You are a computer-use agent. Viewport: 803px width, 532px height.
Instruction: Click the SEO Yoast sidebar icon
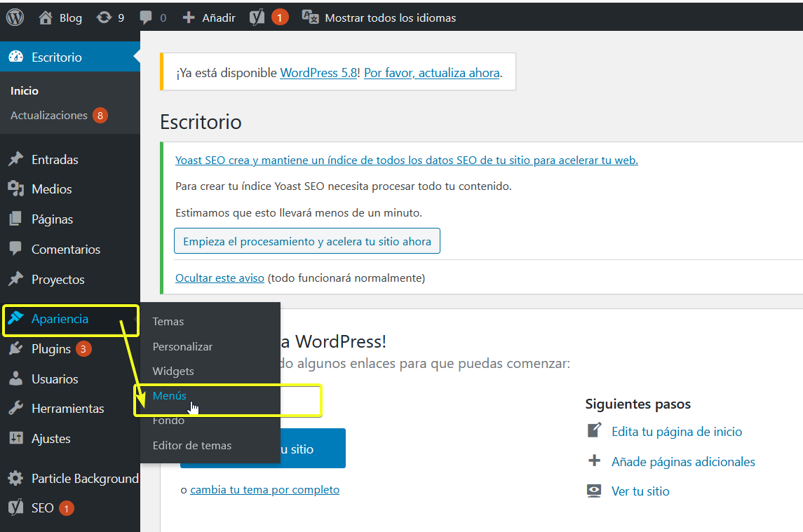click(x=16, y=507)
